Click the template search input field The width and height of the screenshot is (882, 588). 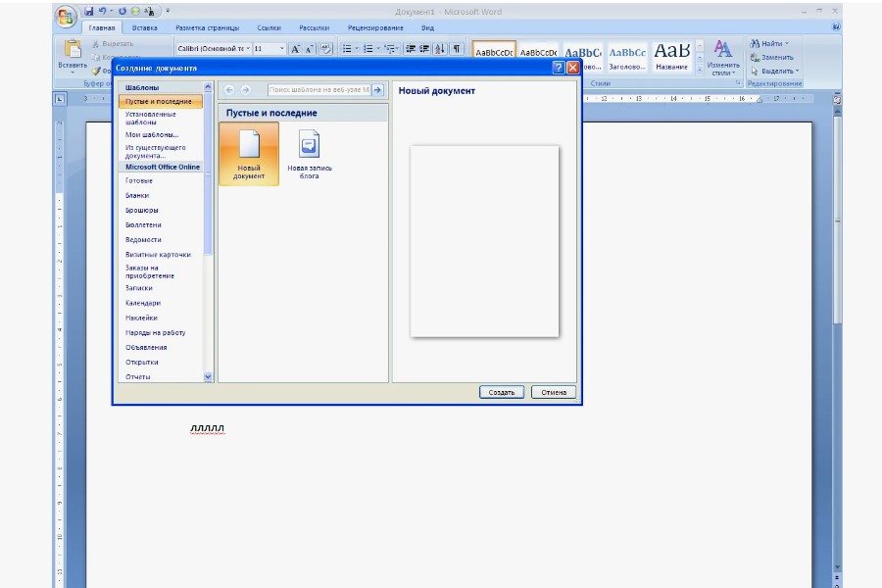coord(318,90)
